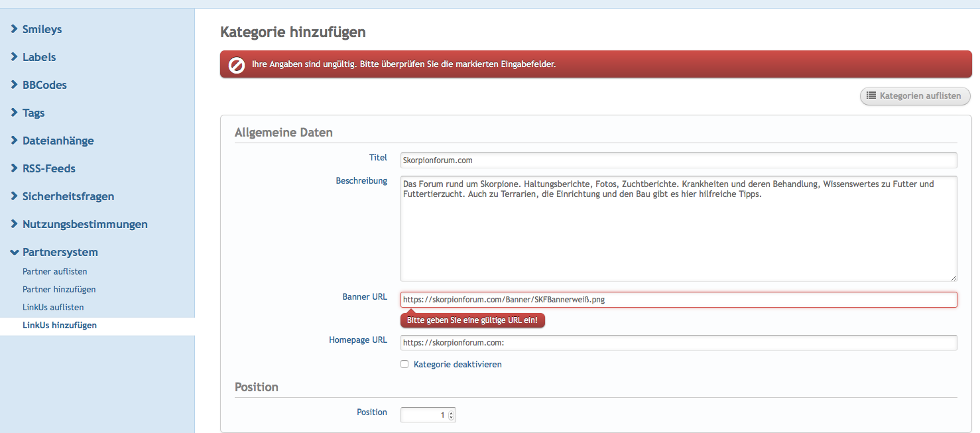Expand the Dateianhänge section
This screenshot has width=980, height=433.
[x=58, y=141]
